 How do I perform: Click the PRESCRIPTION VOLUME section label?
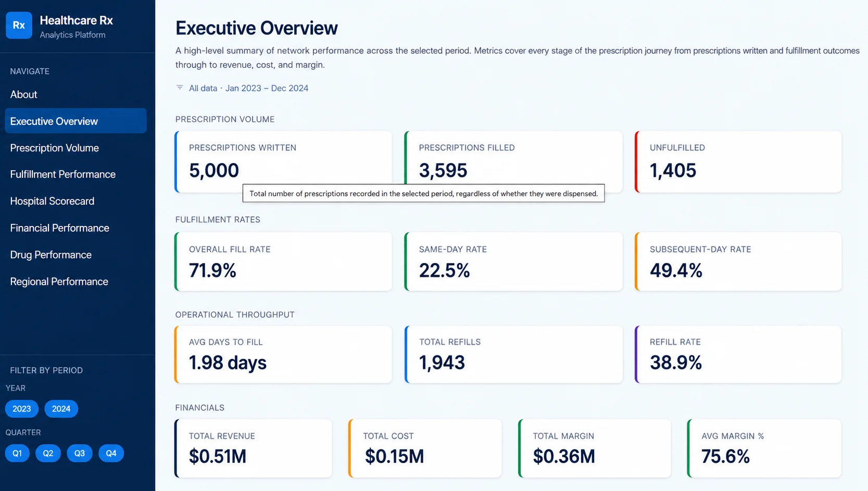pos(225,119)
